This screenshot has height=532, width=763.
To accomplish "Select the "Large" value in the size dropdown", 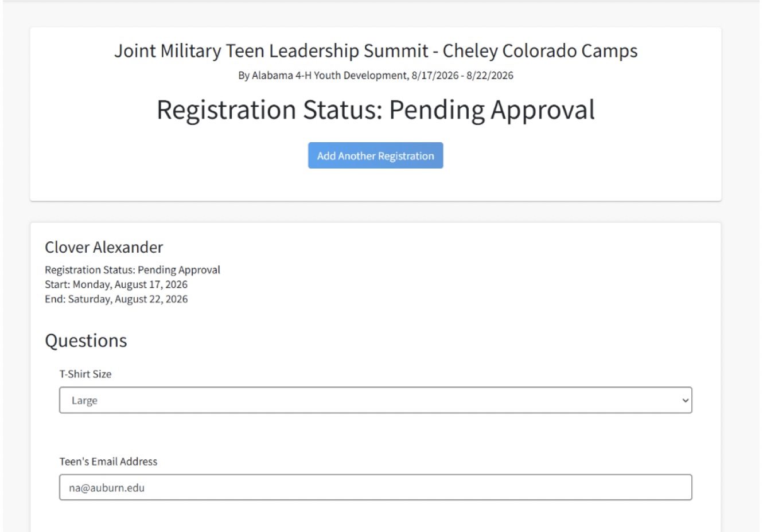I will click(x=84, y=401).
